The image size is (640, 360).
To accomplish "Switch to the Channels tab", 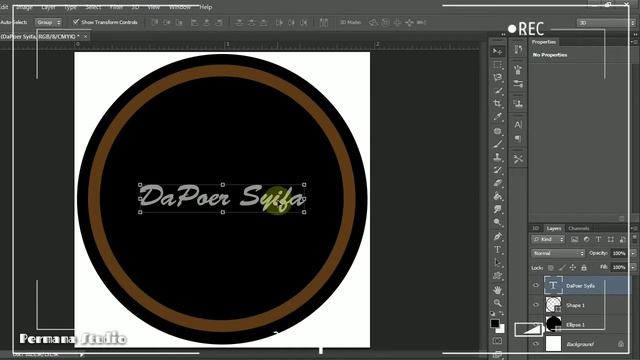I will click(x=578, y=228).
